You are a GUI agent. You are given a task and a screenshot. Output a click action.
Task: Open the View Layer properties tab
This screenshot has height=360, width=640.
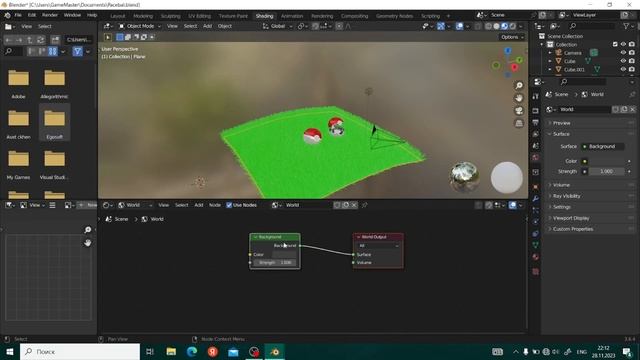pyautogui.click(x=536, y=134)
